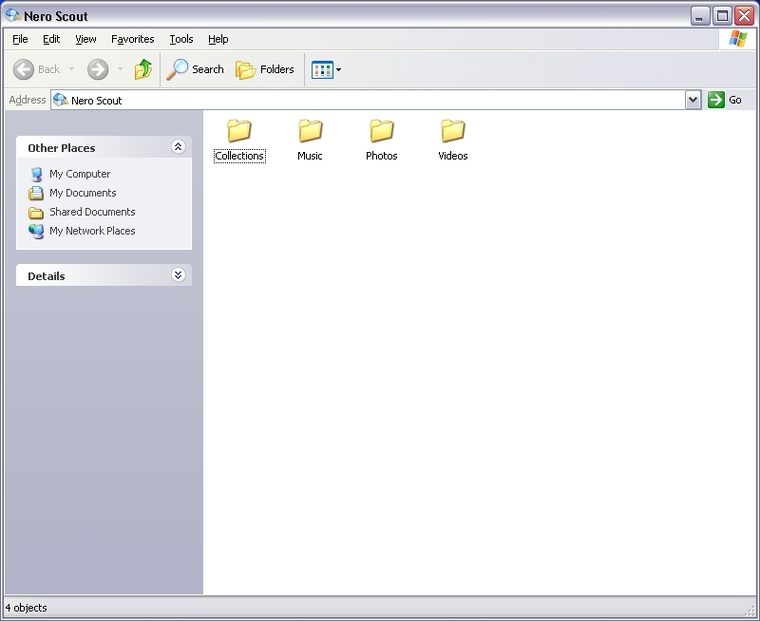This screenshot has width=760, height=621.
Task: Open the Collections folder icon
Action: click(x=239, y=131)
